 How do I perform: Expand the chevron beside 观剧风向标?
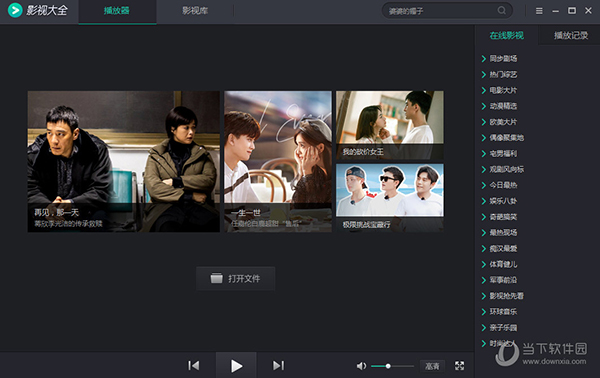pos(484,169)
